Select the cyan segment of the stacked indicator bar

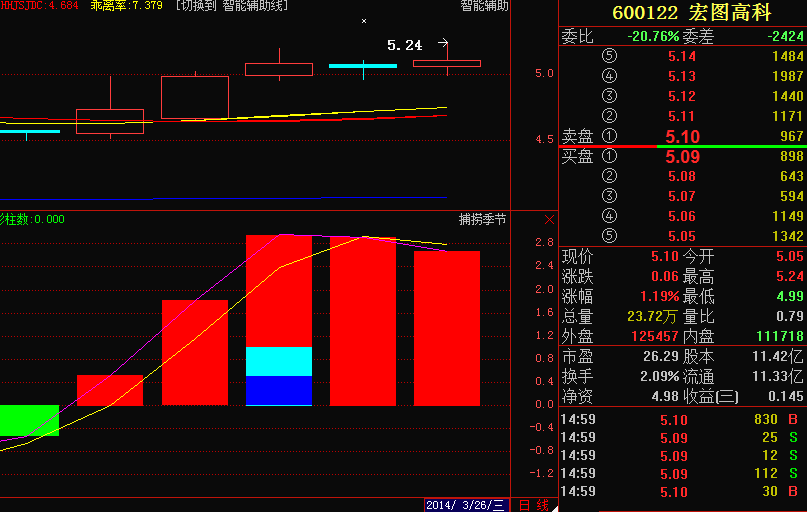click(x=279, y=361)
